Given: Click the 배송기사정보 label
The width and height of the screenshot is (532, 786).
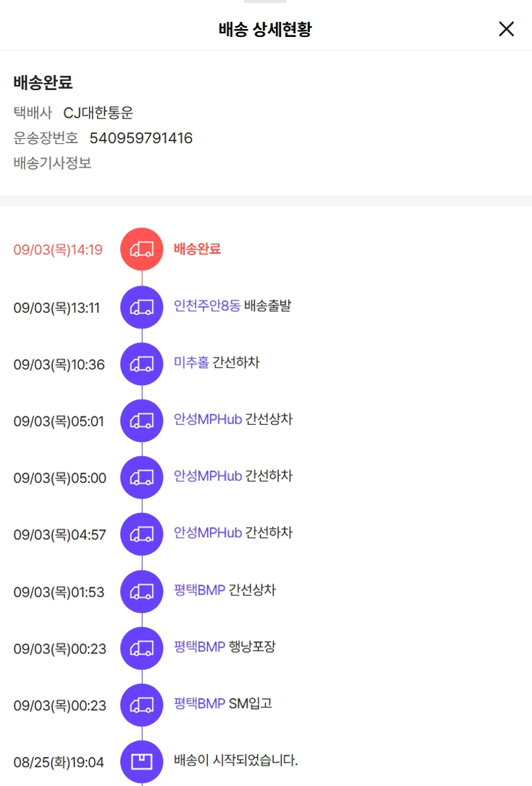Looking at the screenshot, I should click(x=52, y=163).
